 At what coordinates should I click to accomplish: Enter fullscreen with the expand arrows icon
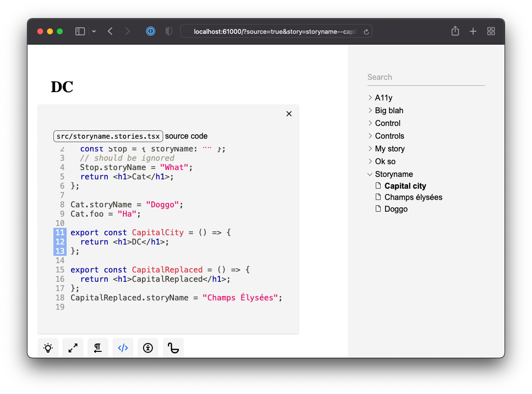point(73,348)
